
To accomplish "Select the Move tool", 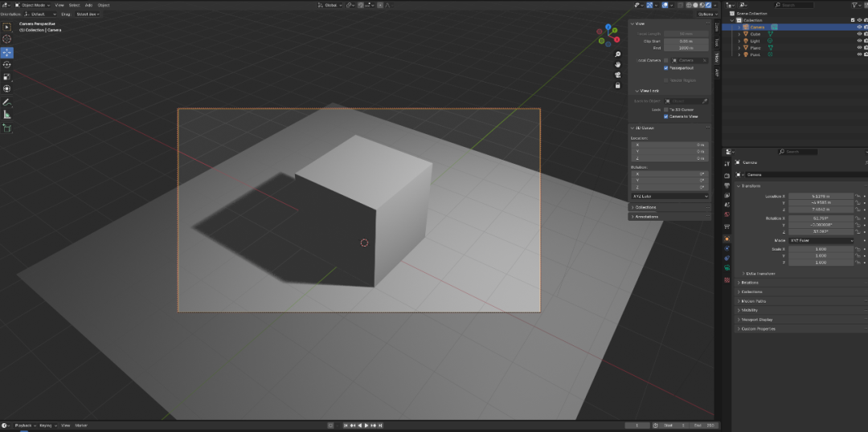I will click(x=6, y=52).
